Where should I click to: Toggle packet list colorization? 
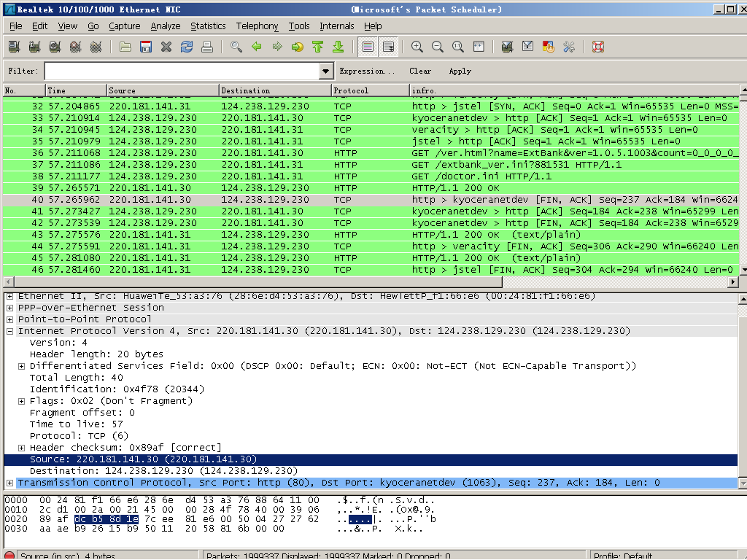[x=368, y=47]
